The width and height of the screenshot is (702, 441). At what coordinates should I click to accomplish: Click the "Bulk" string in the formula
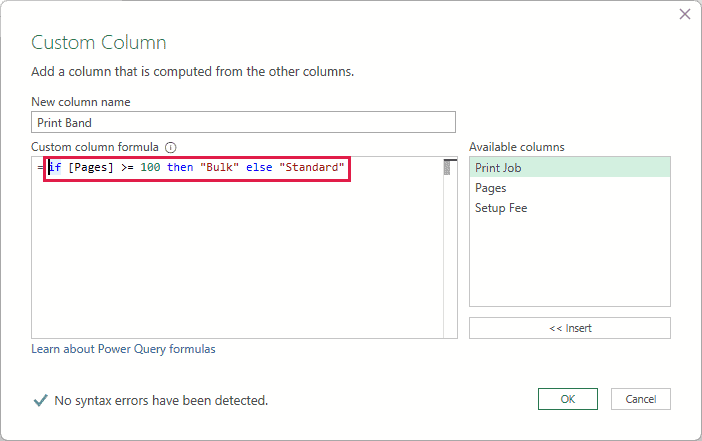[219, 167]
